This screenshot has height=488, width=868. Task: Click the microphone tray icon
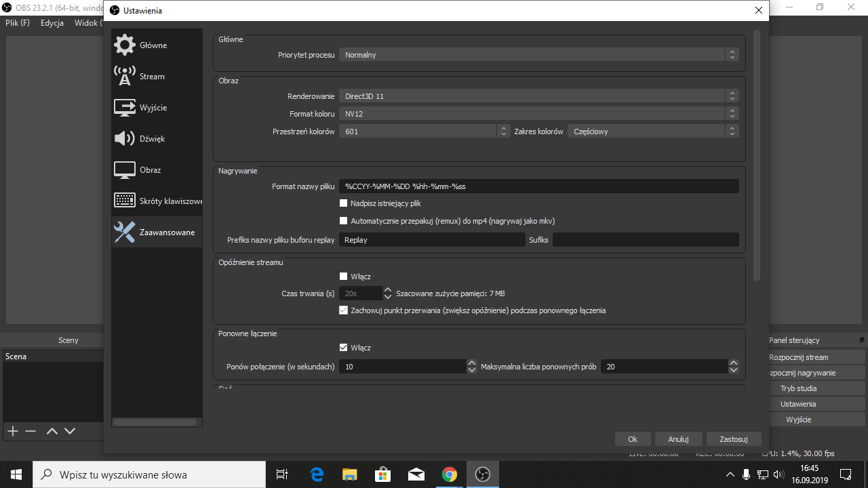tap(746, 474)
